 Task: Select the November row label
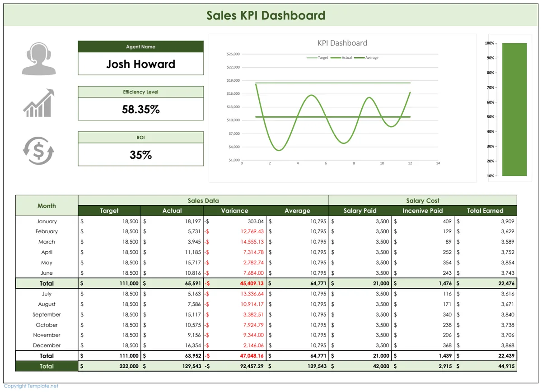pos(47,335)
